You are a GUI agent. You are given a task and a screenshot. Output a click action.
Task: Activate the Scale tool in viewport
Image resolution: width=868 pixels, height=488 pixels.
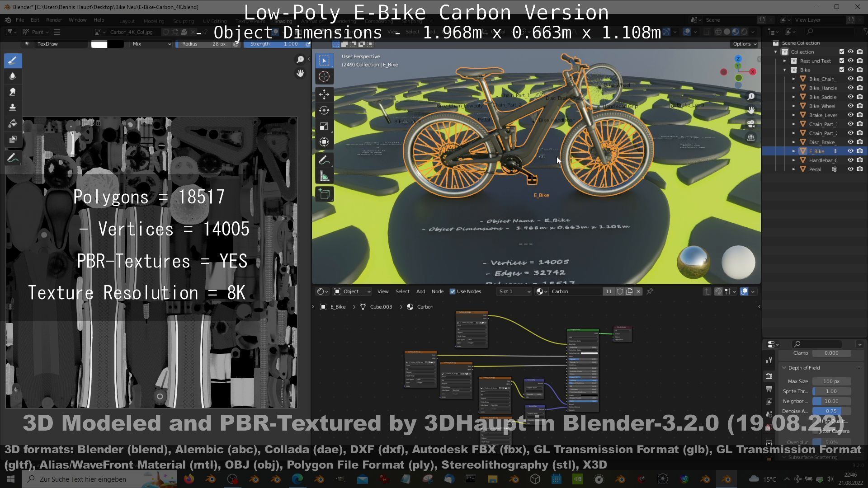pos(324,126)
